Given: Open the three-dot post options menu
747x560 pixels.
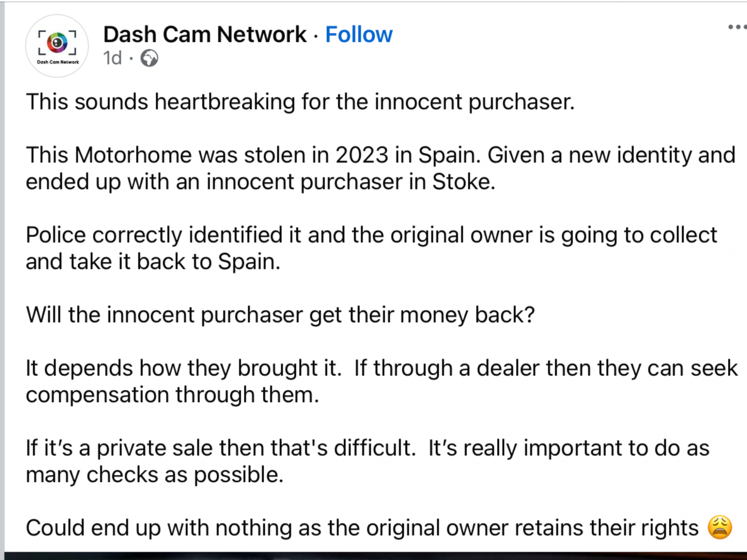Looking at the screenshot, I should pyautogui.click(x=737, y=27).
